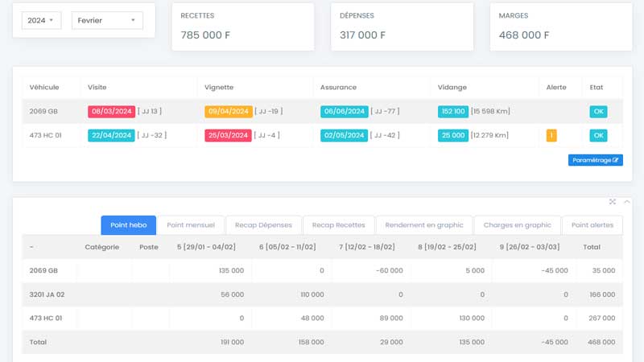Click the orange alert badge for 473 HC 01
This screenshot has width=644, height=362.
pyautogui.click(x=551, y=135)
